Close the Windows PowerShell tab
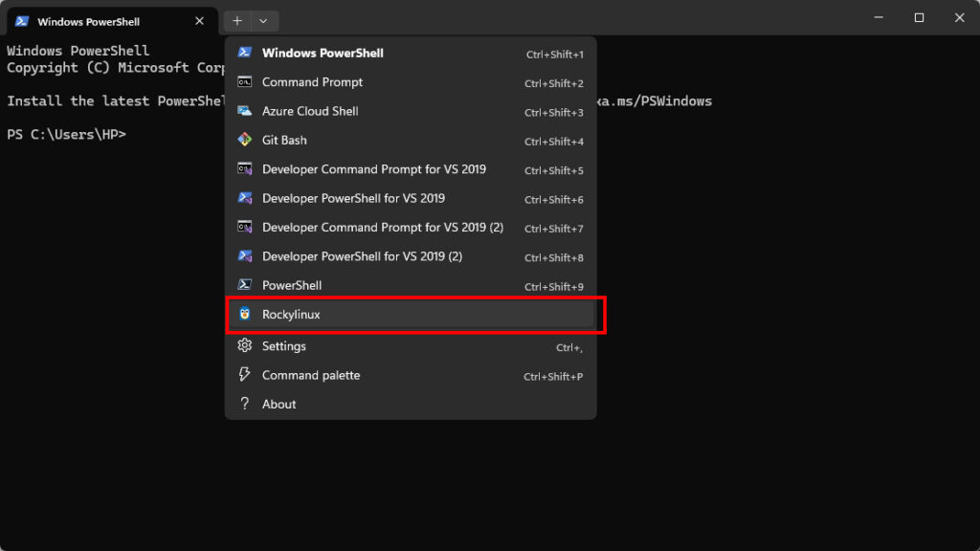This screenshot has height=551, width=980. (199, 21)
